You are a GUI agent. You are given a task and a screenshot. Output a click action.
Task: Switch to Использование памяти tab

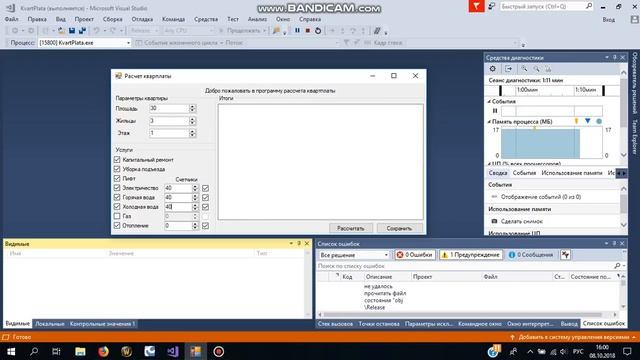[571, 173]
